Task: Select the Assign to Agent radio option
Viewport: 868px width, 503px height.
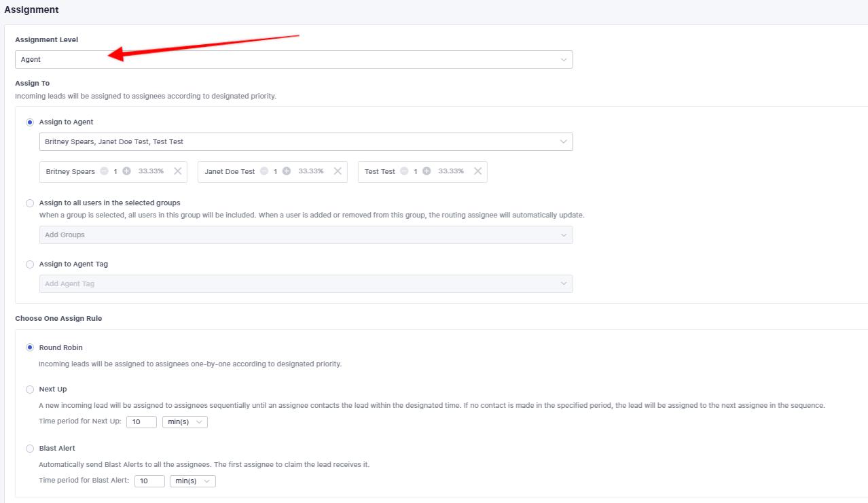Action: click(x=30, y=122)
